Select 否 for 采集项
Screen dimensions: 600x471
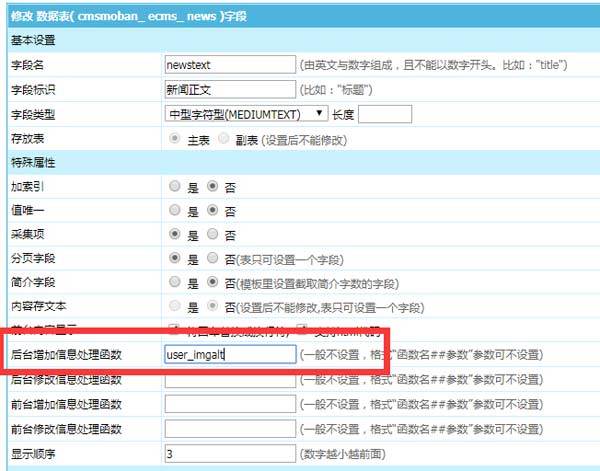212,234
